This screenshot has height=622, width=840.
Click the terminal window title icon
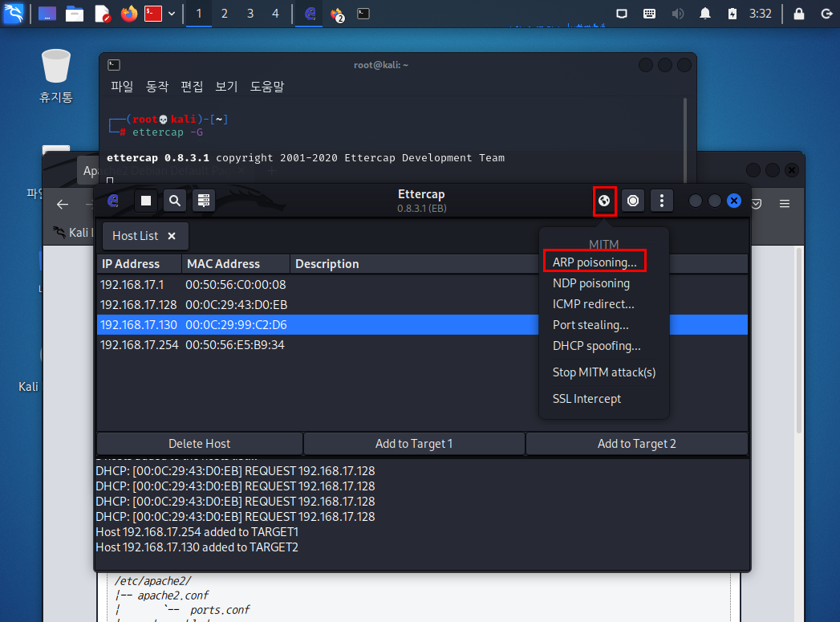tap(114, 65)
